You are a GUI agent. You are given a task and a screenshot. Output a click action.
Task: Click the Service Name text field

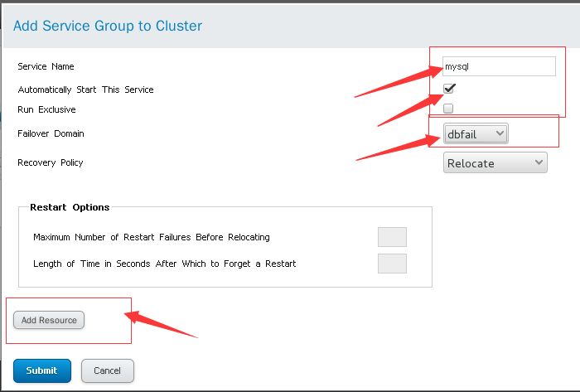coord(499,66)
